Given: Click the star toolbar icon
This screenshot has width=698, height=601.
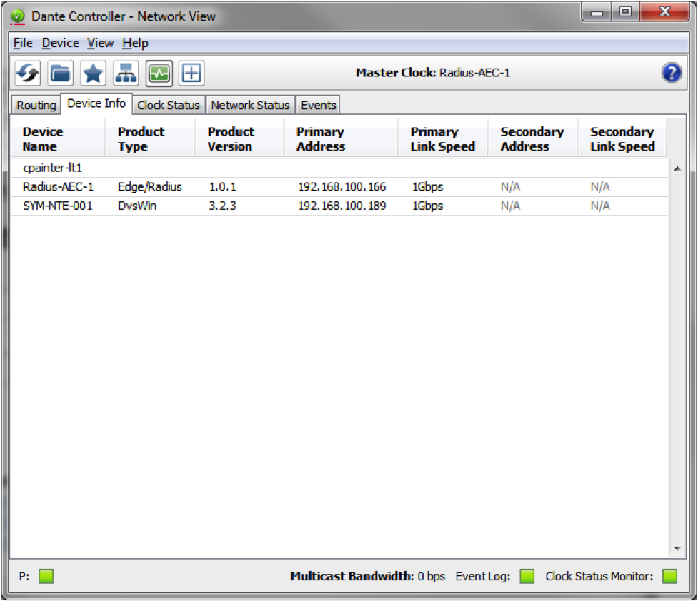Looking at the screenshot, I should pos(93,73).
